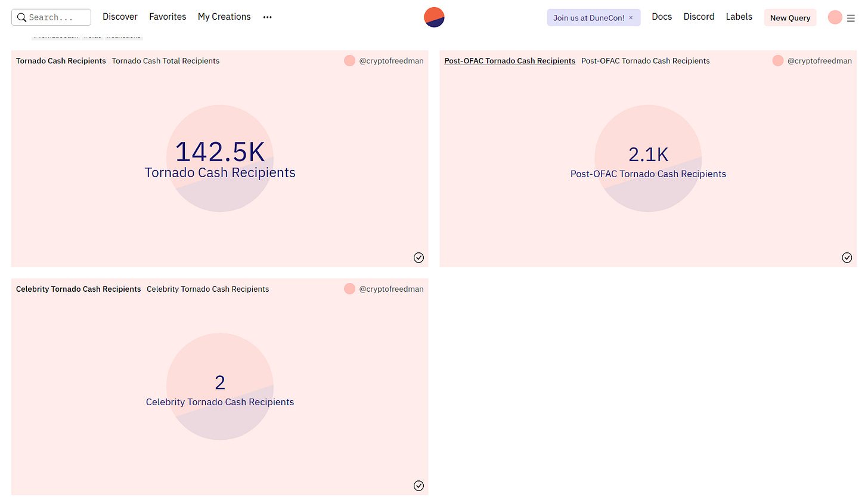
Task: Focus the Search input field
Action: (x=51, y=17)
